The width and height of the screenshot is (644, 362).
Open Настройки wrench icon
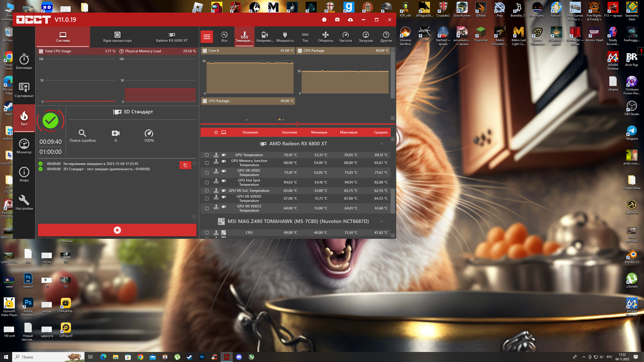24,202
